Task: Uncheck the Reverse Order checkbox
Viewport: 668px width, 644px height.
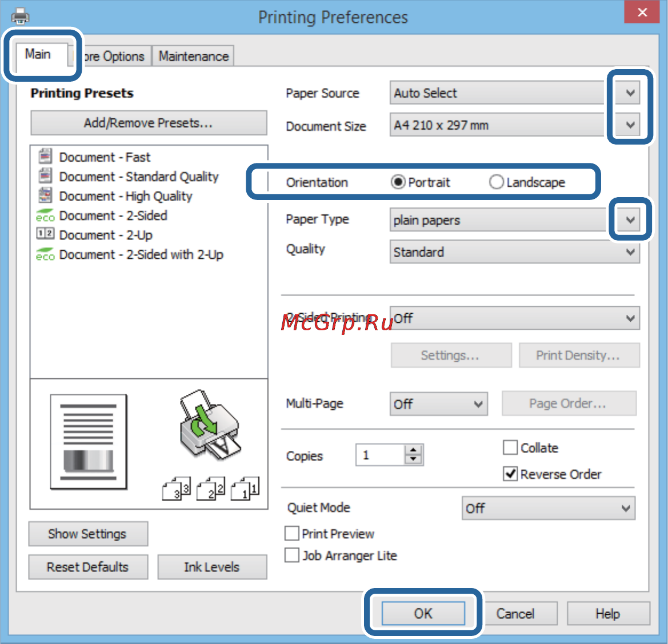Action: click(510, 474)
